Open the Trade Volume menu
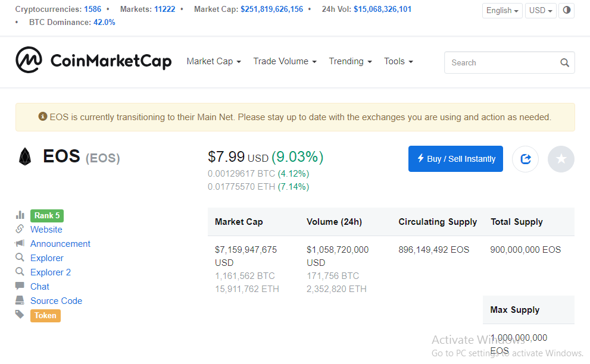This screenshot has width=590, height=364. pos(285,61)
